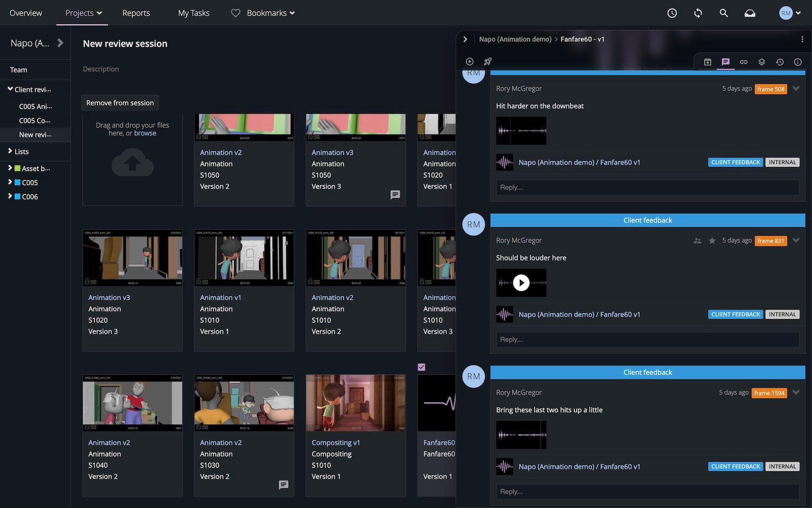This screenshot has height=508, width=812.
Task: Click the browse link in upload area
Action: (x=145, y=133)
